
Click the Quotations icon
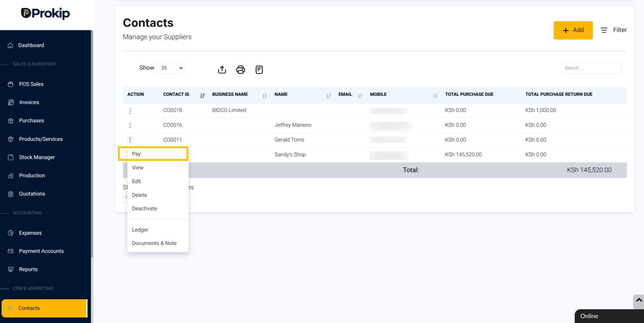tap(11, 194)
